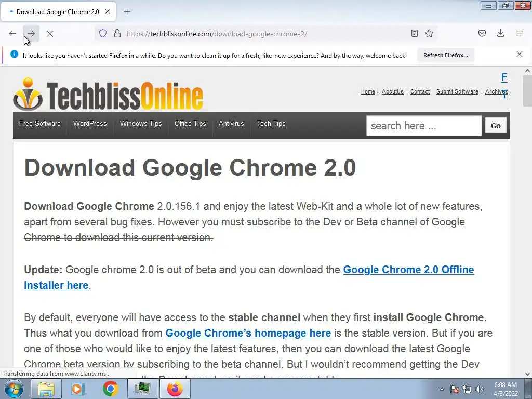Open Google Chrome's homepage here link
The height and width of the screenshot is (399, 532).
click(248, 333)
